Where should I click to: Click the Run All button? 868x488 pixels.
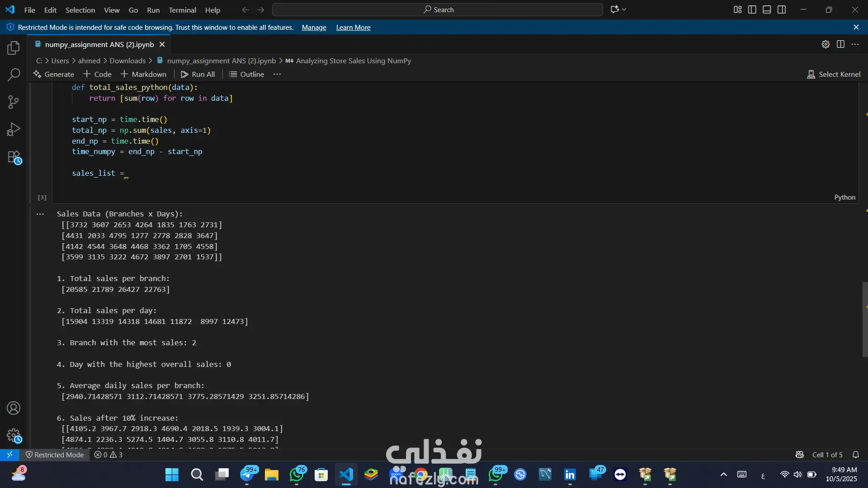(x=198, y=74)
